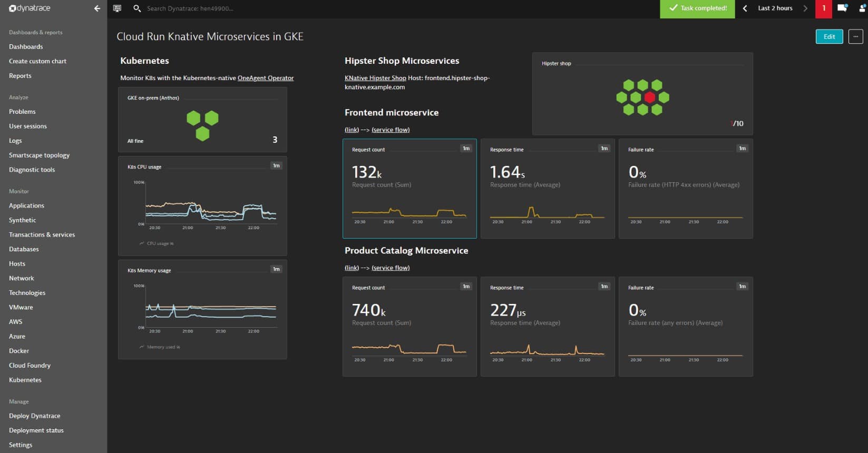The width and height of the screenshot is (868, 453).
Task: Click Frontend microservice (service flow) link
Action: [x=391, y=130]
